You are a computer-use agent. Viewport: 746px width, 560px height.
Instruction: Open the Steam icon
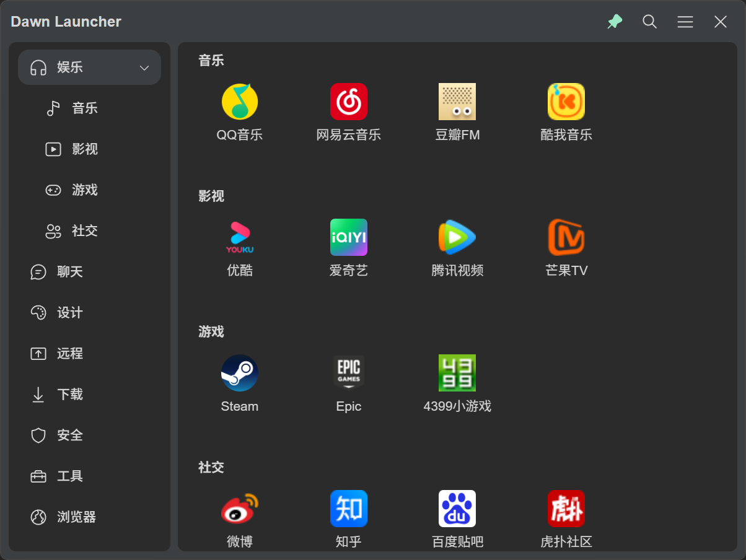[x=240, y=373]
